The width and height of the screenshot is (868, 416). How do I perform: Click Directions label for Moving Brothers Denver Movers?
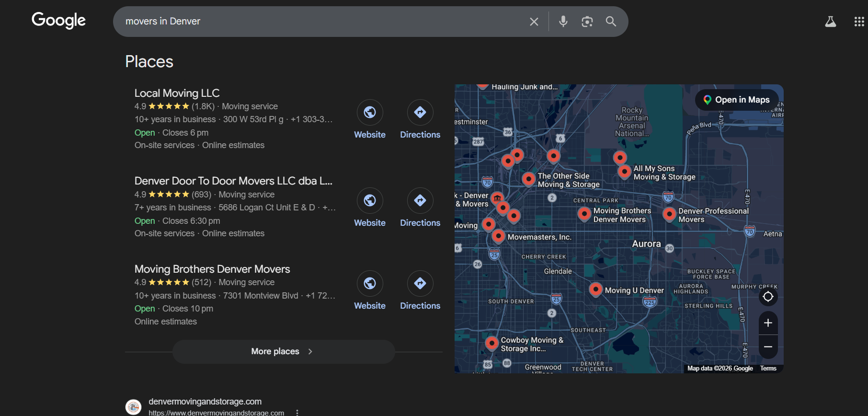point(420,306)
